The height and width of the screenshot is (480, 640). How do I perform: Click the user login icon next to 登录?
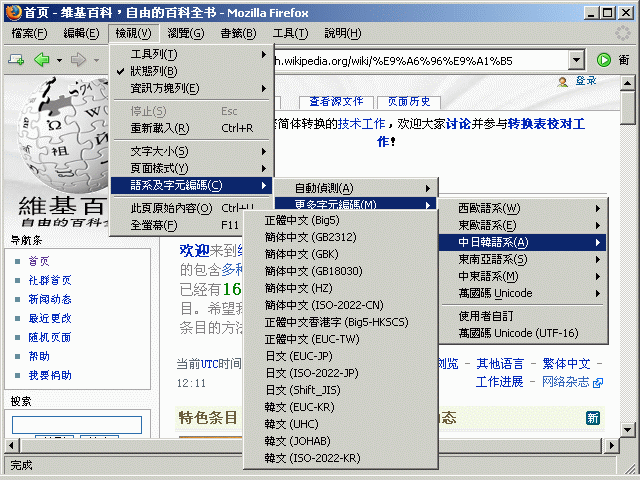coord(565,81)
